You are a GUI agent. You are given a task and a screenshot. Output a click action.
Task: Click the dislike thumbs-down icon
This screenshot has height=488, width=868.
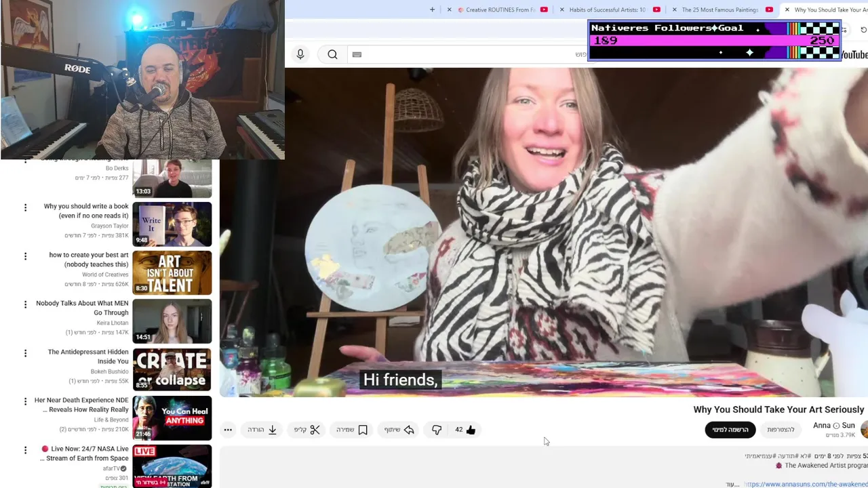[x=437, y=430]
